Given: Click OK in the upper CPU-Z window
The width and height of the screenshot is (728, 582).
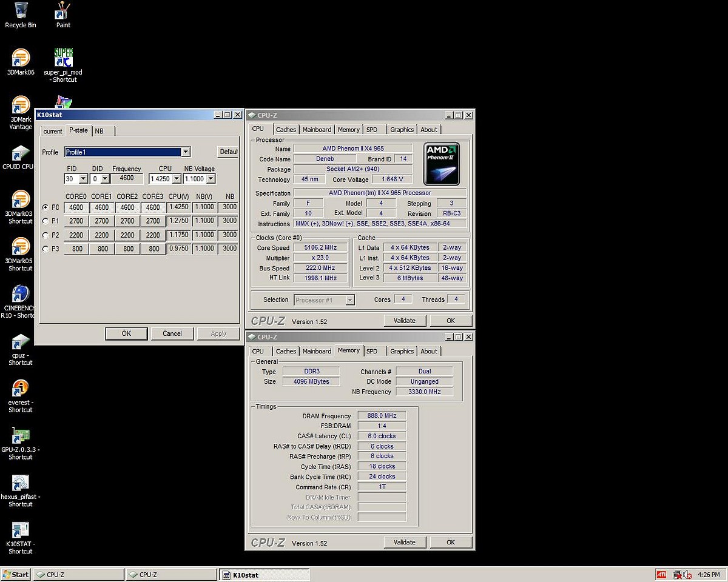Looking at the screenshot, I should (451, 321).
